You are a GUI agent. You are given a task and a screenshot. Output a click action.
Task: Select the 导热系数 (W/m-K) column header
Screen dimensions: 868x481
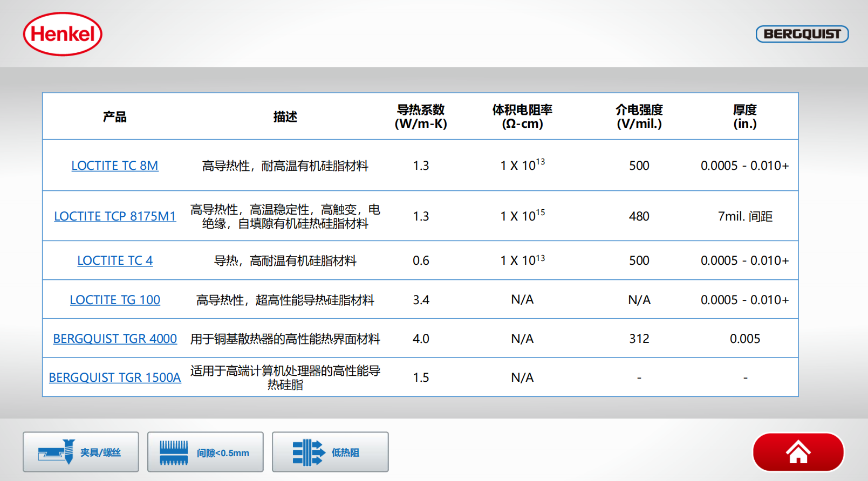[x=421, y=117]
